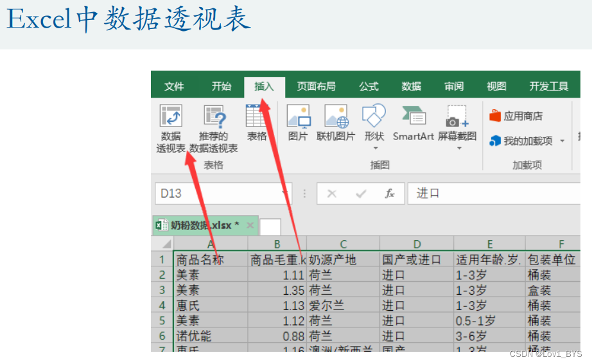
Task: Select column A header
Action: coord(211,244)
